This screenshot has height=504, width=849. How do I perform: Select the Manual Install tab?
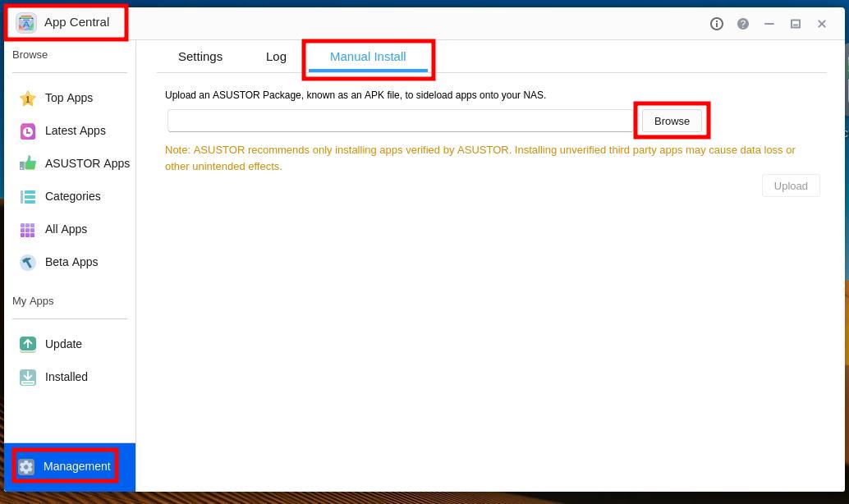click(367, 57)
